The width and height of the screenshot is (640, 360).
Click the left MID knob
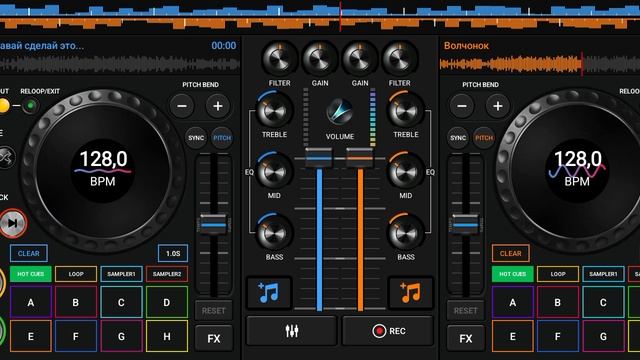coord(274,173)
